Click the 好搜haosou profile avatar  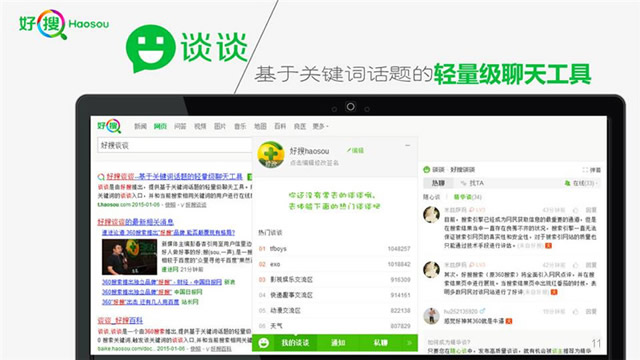click(x=271, y=155)
